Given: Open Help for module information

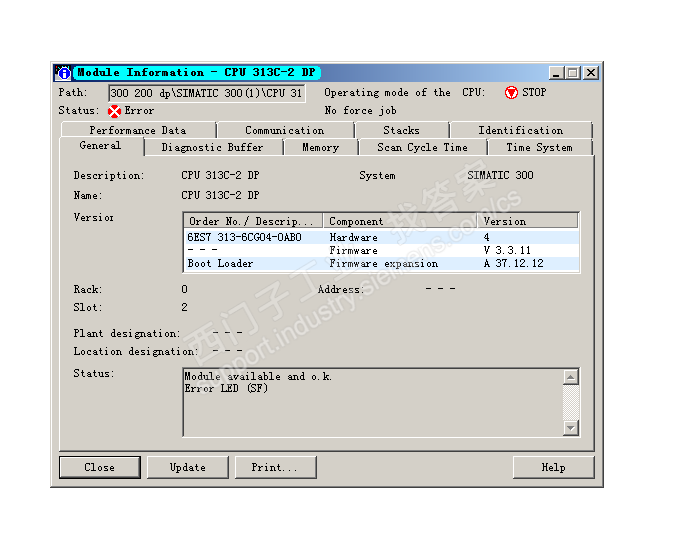Looking at the screenshot, I should 553,467.
